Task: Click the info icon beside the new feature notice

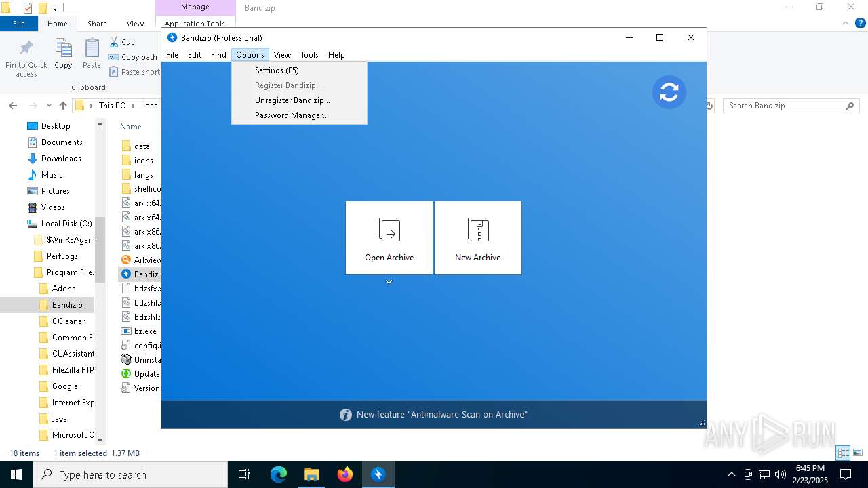Action: 346,415
